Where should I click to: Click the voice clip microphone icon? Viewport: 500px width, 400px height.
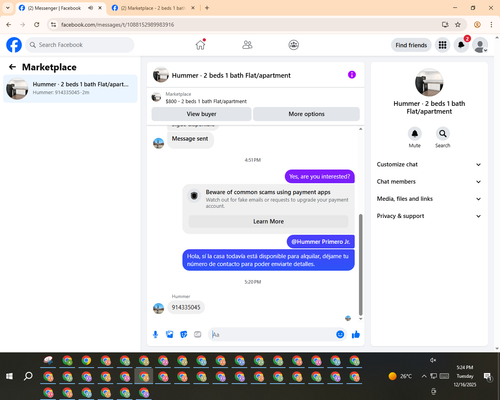[x=155, y=334]
